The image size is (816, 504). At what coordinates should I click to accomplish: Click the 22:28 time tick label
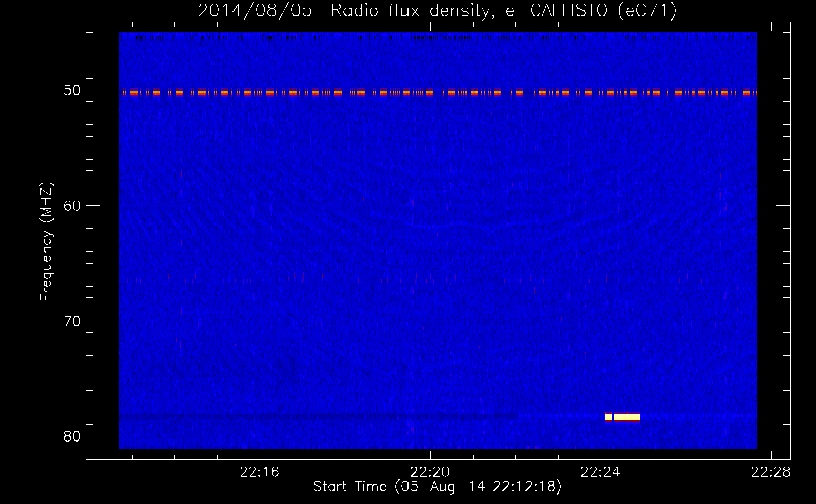(771, 472)
